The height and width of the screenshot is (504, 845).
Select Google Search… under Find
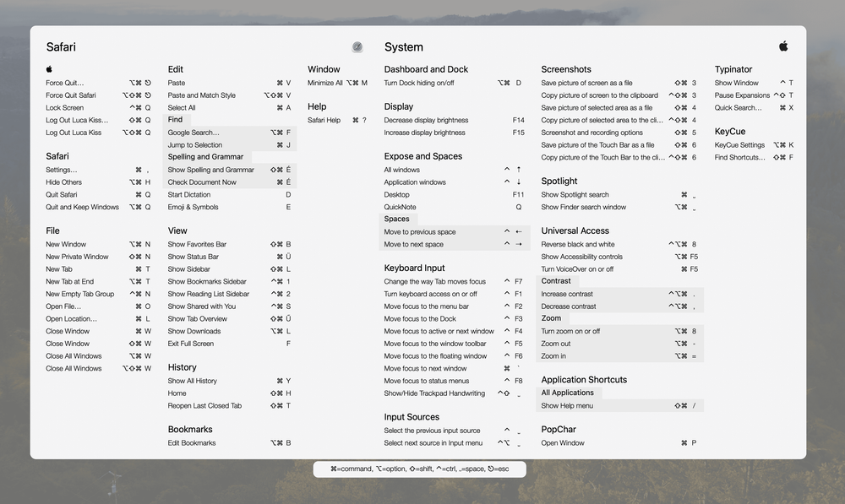[230, 133]
